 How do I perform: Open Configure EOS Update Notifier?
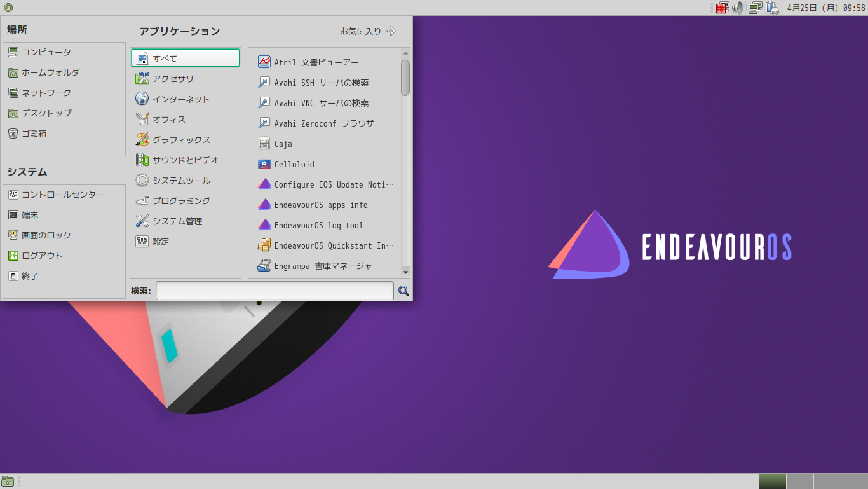(x=325, y=184)
